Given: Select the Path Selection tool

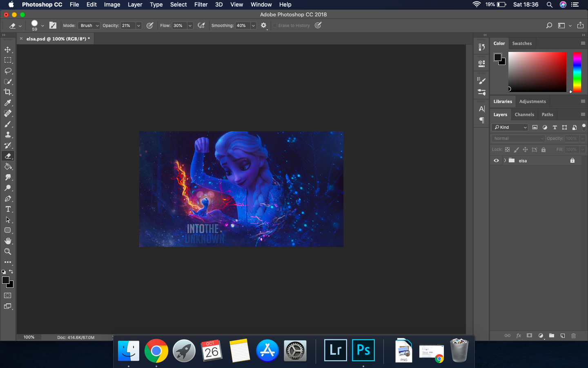Looking at the screenshot, I should pyautogui.click(x=8, y=220).
